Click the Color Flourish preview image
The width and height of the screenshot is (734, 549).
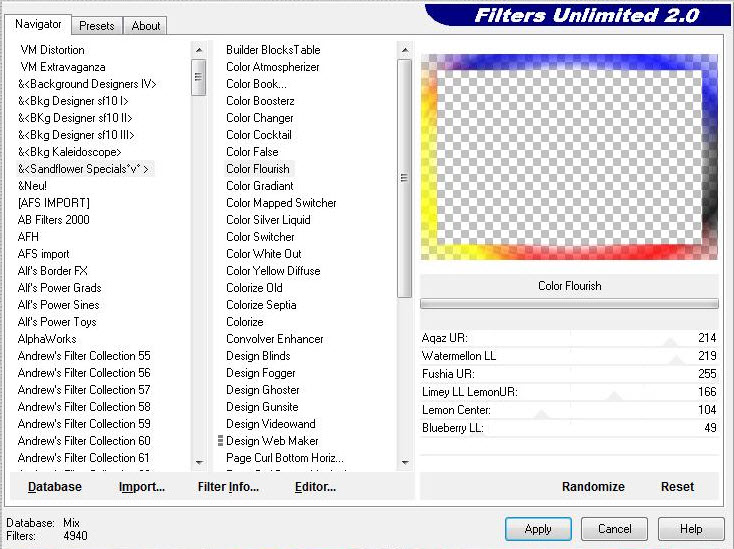click(569, 157)
